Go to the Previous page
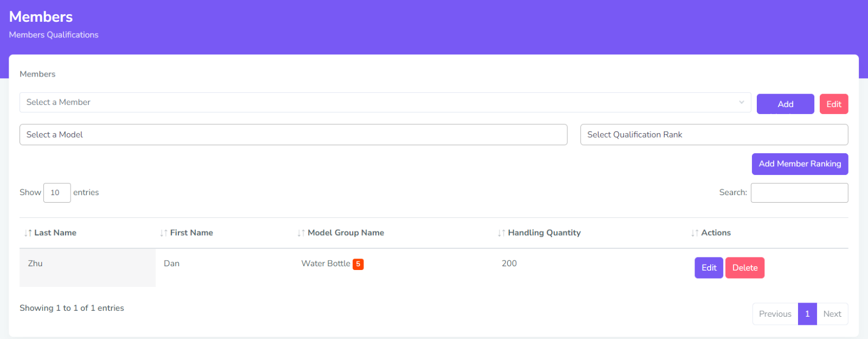Viewport: 868px width, 339px height. [x=775, y=314]
